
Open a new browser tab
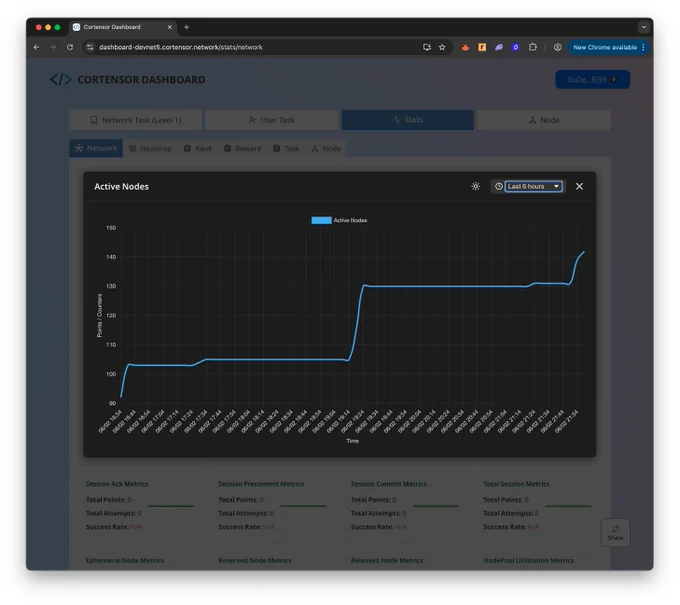pyautogui.click(x=186, y=27)
